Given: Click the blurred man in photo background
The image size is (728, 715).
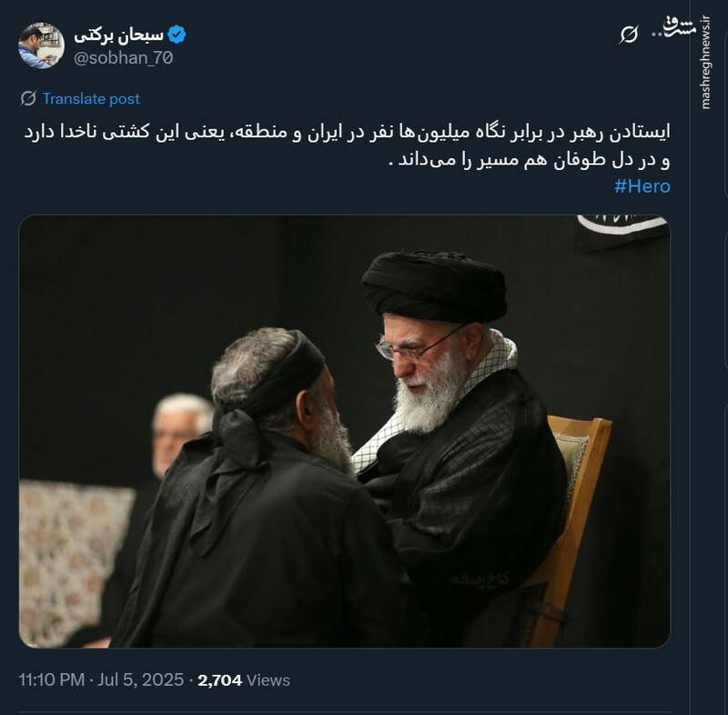Looking at the screenshot, I should click(x=178, y=431).
